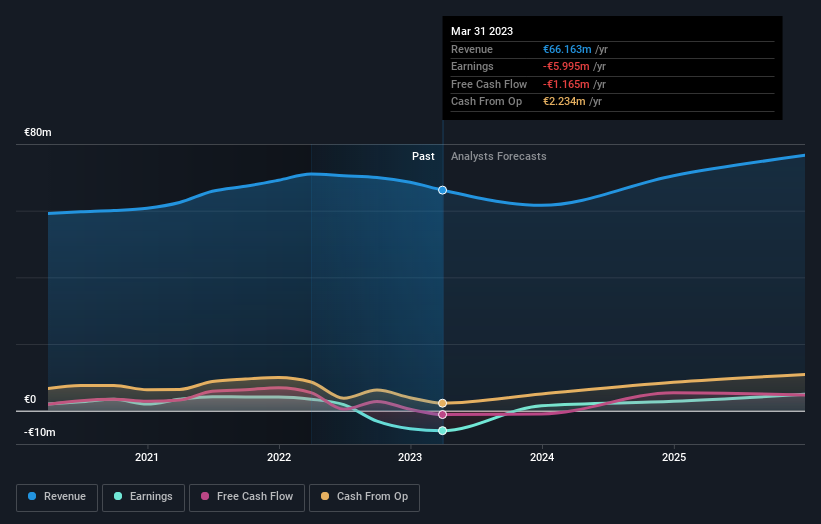
Task: Click the 2021 x-axis label
Action: point(147,457)
